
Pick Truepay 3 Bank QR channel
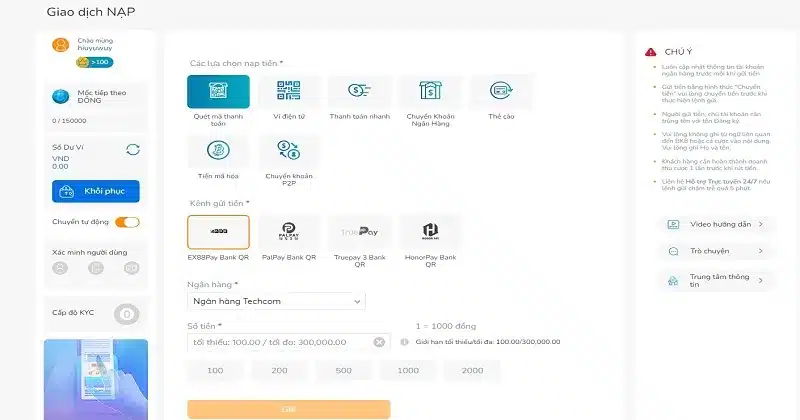(x=360, y=232)
